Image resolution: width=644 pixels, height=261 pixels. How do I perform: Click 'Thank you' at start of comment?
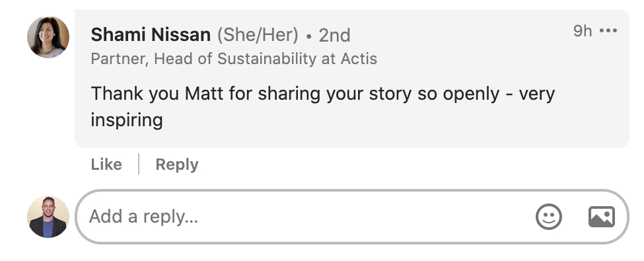pyautogui.click(x=135, y=94)
